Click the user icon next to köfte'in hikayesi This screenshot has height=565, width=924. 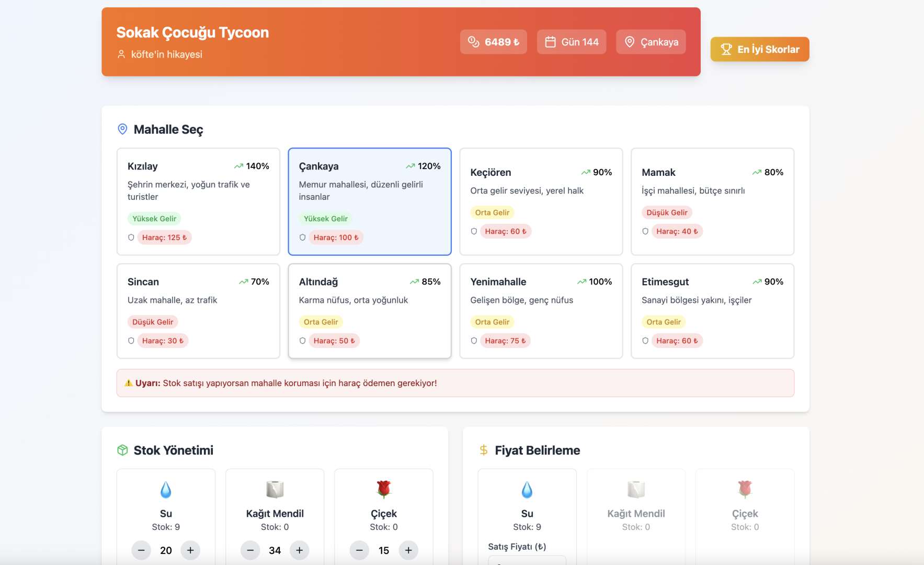[x=121, y=54]
